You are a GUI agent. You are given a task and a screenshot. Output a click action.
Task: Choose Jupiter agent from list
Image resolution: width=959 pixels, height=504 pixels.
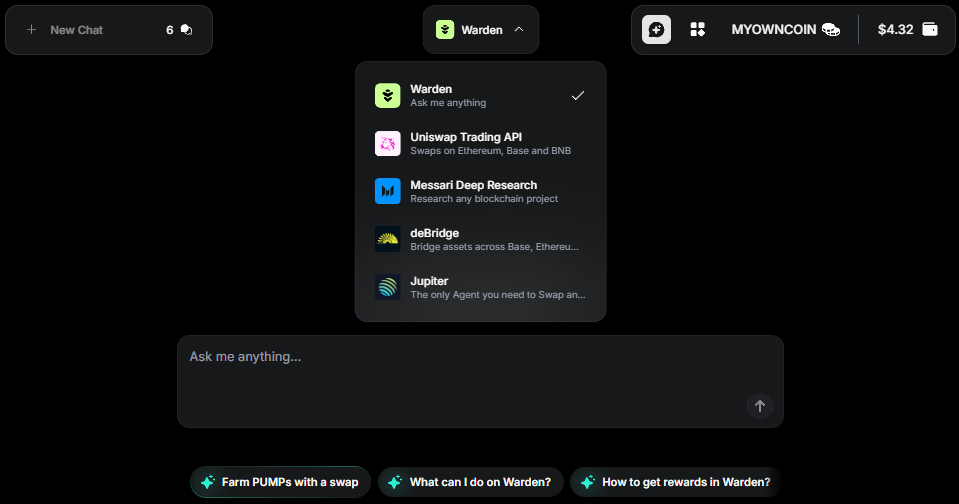point(481,287)
